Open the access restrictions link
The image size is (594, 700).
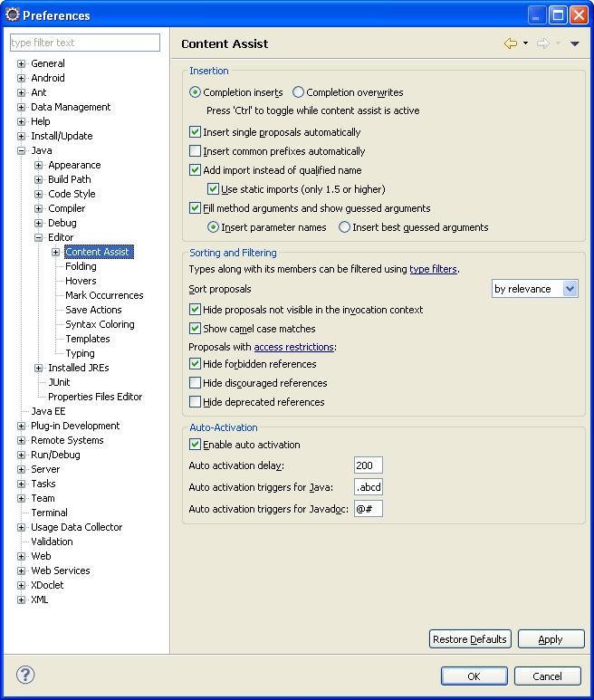293,347
